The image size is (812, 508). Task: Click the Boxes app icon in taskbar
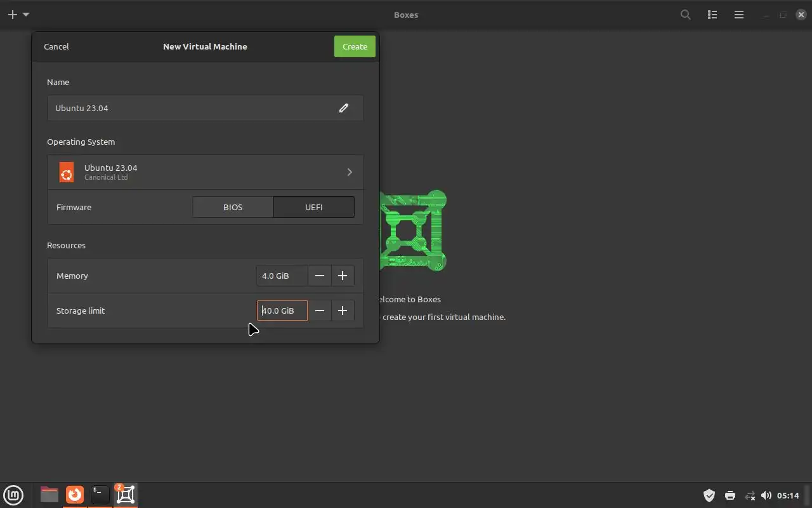coord(126,494)
